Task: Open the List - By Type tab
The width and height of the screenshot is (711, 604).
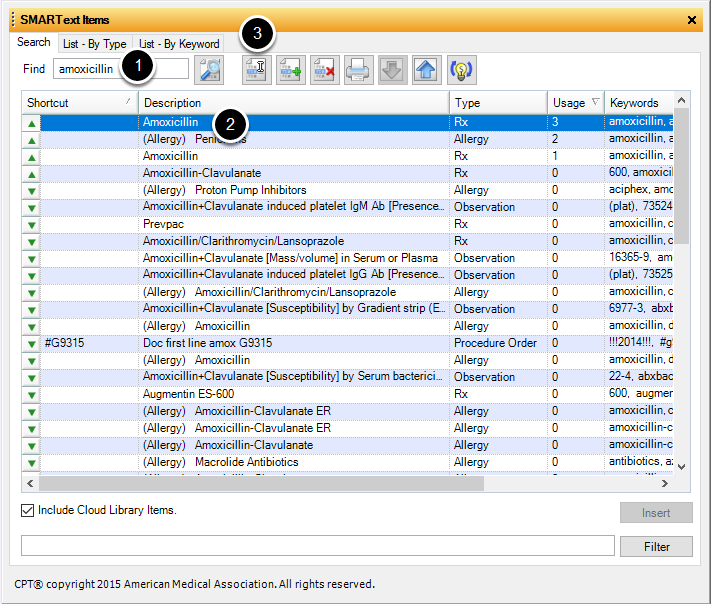Action: (94, 44)
